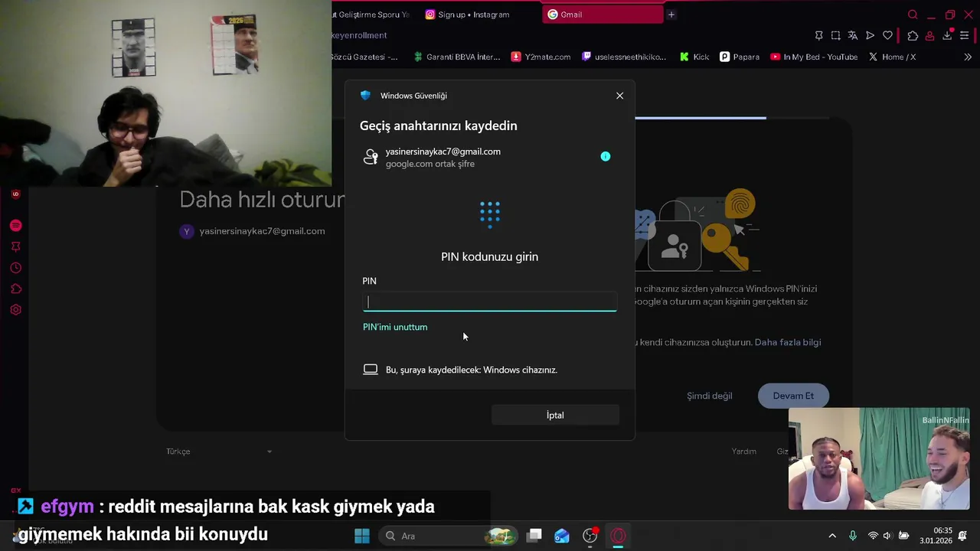Click the translate page icon

(853, 35)
